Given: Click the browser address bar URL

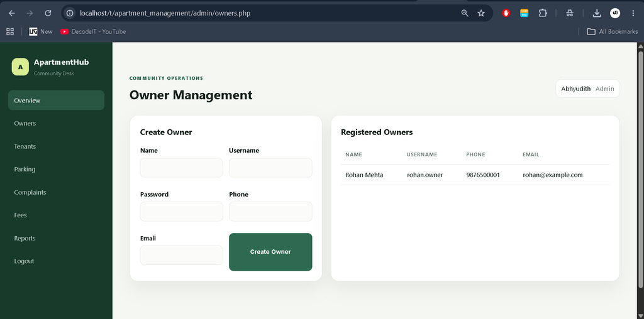Looking at the screenshot, I should pyautogui.click(x=165, y=13).
